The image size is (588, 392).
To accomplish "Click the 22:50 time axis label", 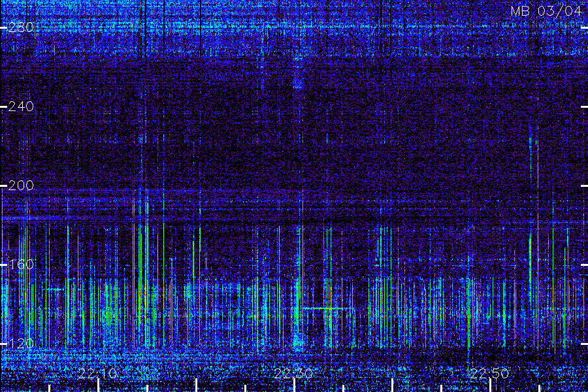I will (x=489, y=374).
